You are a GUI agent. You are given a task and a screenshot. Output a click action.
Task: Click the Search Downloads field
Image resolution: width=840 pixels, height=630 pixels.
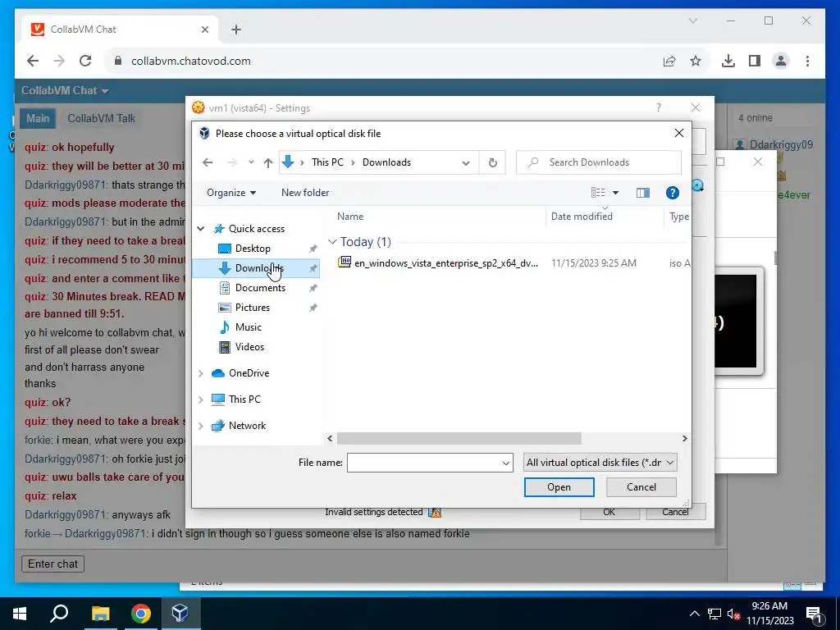click(x=599, y=162)
